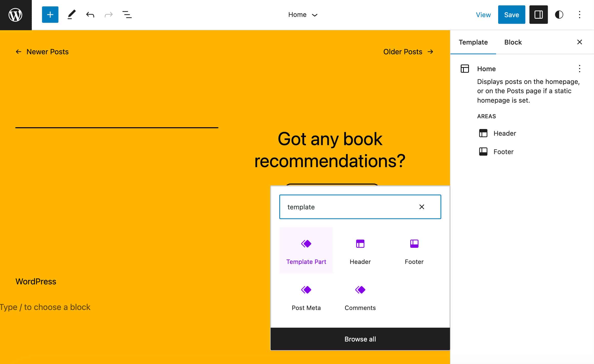This screenshot has width=594, height=364.
Task: Click the Home template dropdown arrow
Action: click(x=315, y=14)
